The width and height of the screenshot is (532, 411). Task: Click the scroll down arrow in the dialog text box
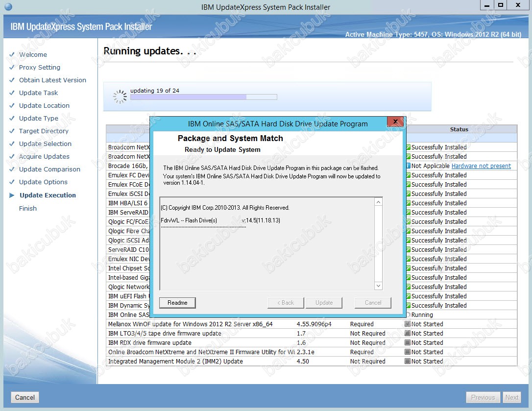[x=378, y=286]
